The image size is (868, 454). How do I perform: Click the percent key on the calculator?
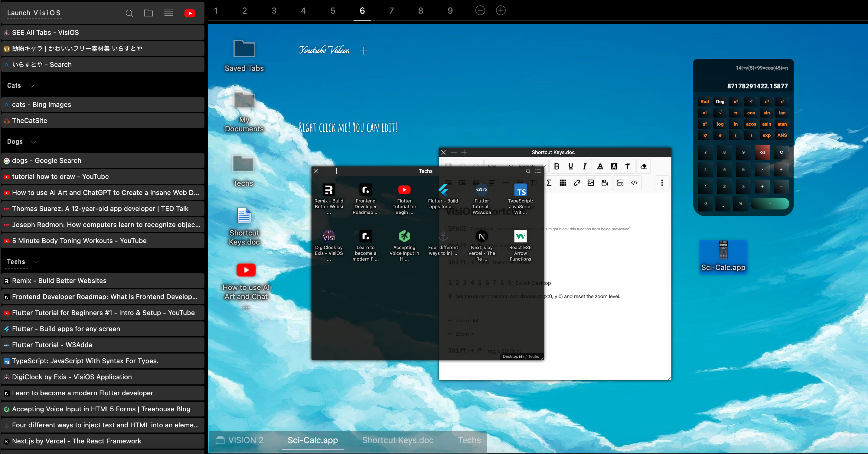coord(740,203)
